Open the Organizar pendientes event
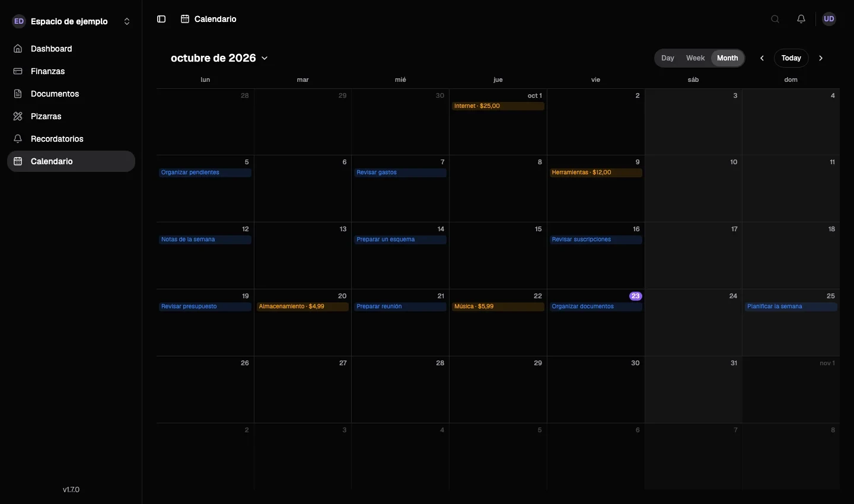 [205, 173]
